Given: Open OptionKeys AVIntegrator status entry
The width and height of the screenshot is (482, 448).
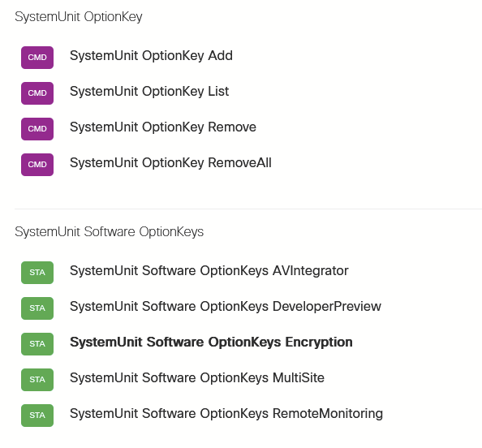Looking at the screenshot, I should pos(209,271).
